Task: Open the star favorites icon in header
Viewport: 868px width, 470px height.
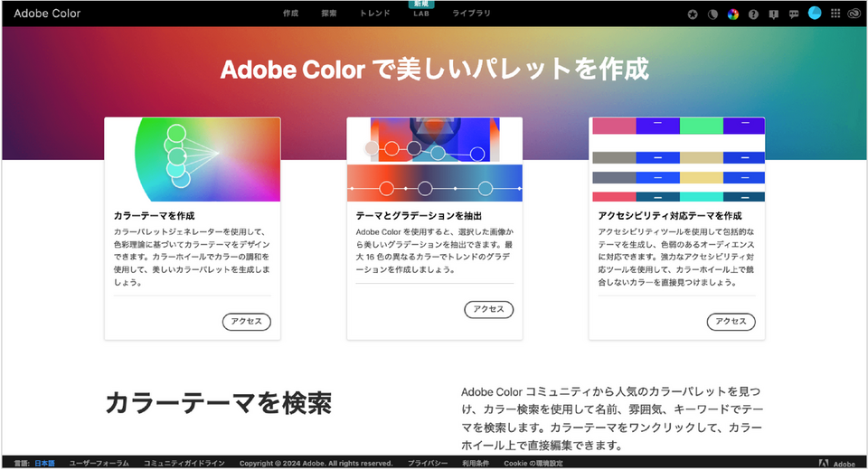Action: click(x=693, y=14)
